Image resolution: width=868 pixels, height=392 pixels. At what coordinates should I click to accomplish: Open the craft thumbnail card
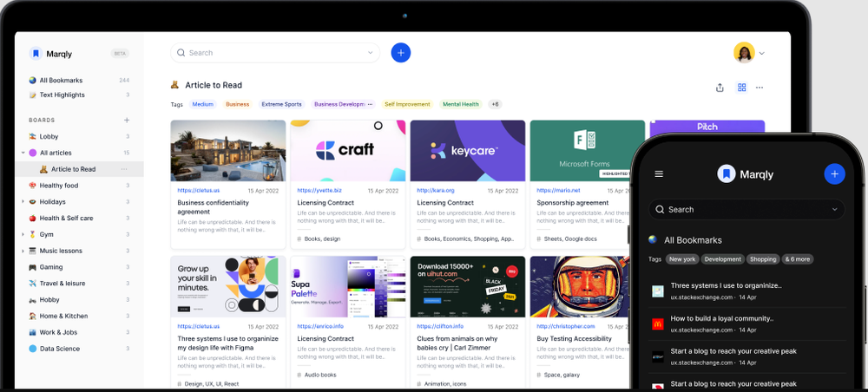[348, 151]
